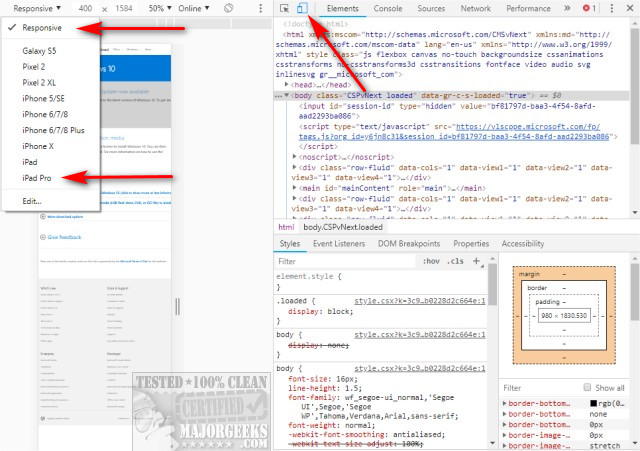Focus the Computed Filter input

point(541,388)
